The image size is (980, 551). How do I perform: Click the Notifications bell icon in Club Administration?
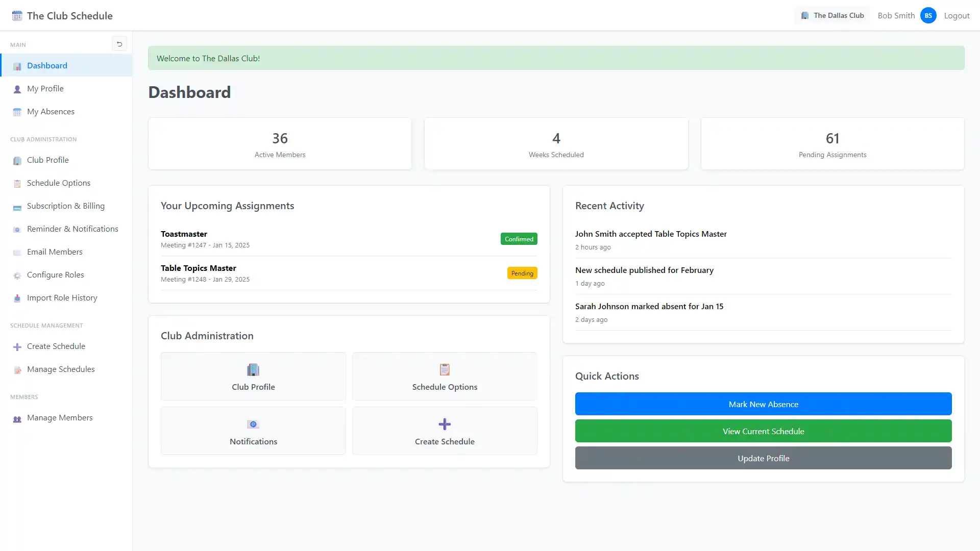tap(253, 424)
